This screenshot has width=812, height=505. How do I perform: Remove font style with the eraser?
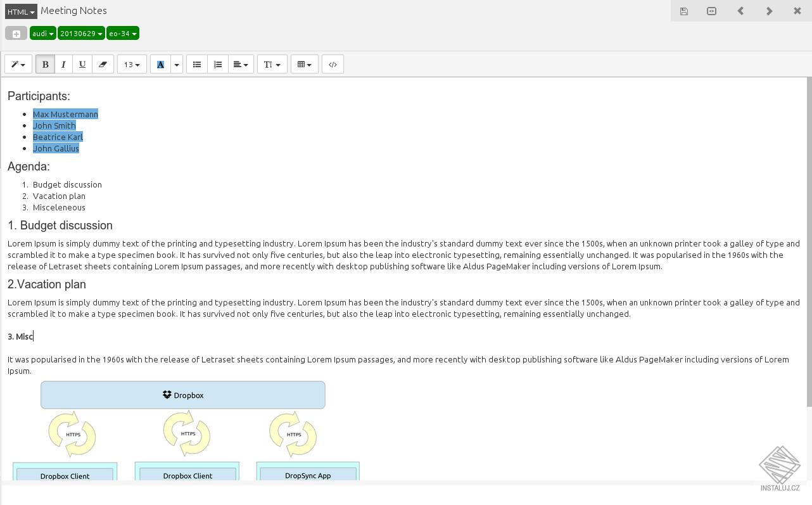point(103,64)
